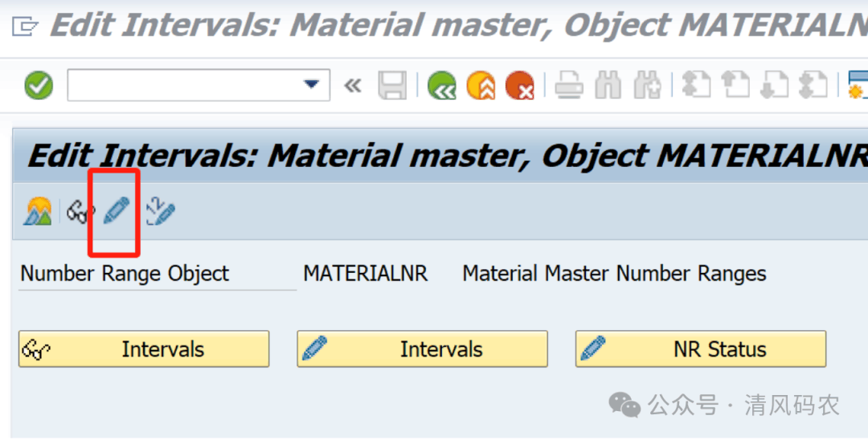
Task: Click the green Enter checkmark icon
Action: [x=38, y=85]
